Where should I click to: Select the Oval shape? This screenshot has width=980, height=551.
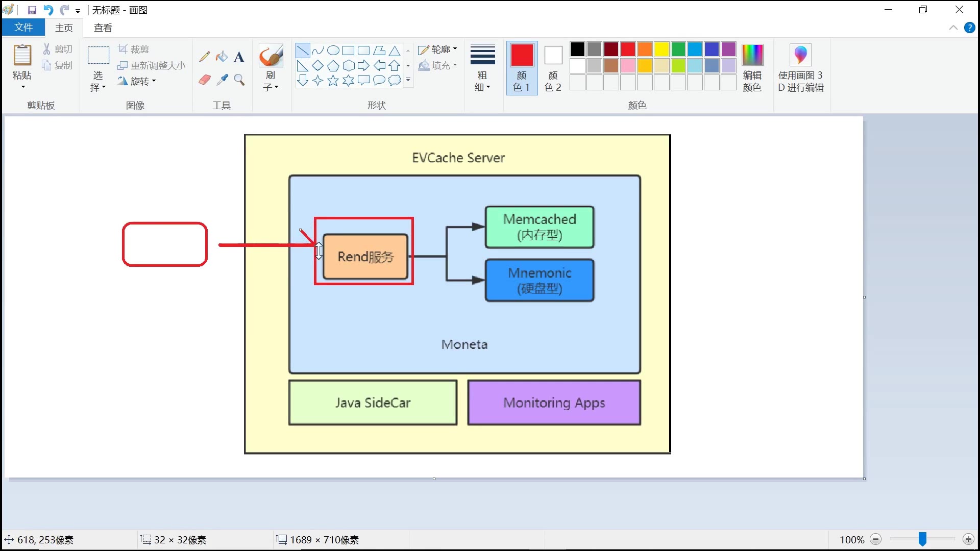coord(333,51)
